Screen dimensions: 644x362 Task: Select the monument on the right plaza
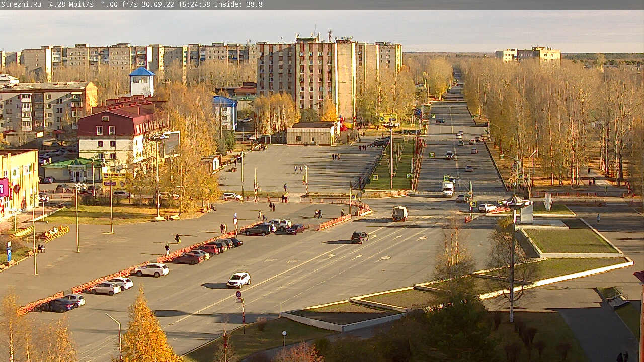[x=526, y=213]
